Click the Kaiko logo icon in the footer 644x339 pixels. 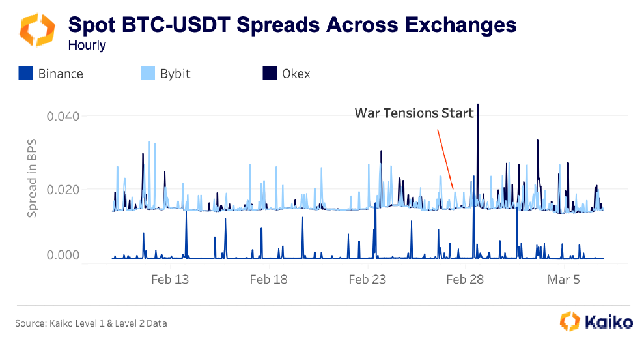click(570, 321)
